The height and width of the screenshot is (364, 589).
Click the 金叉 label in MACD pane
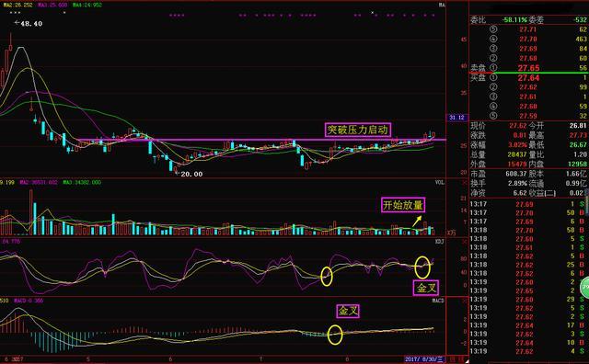pyautogui.click(x=348, y=311)
